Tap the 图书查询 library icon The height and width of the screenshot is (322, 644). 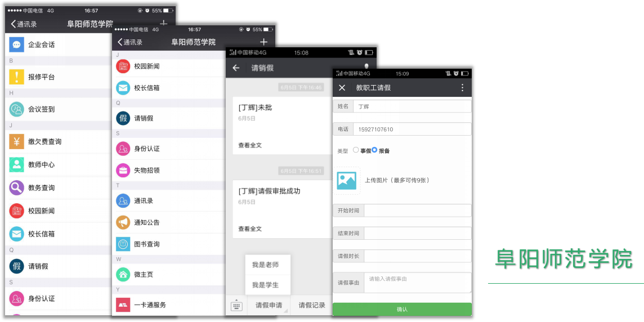[x=123, y=244]
